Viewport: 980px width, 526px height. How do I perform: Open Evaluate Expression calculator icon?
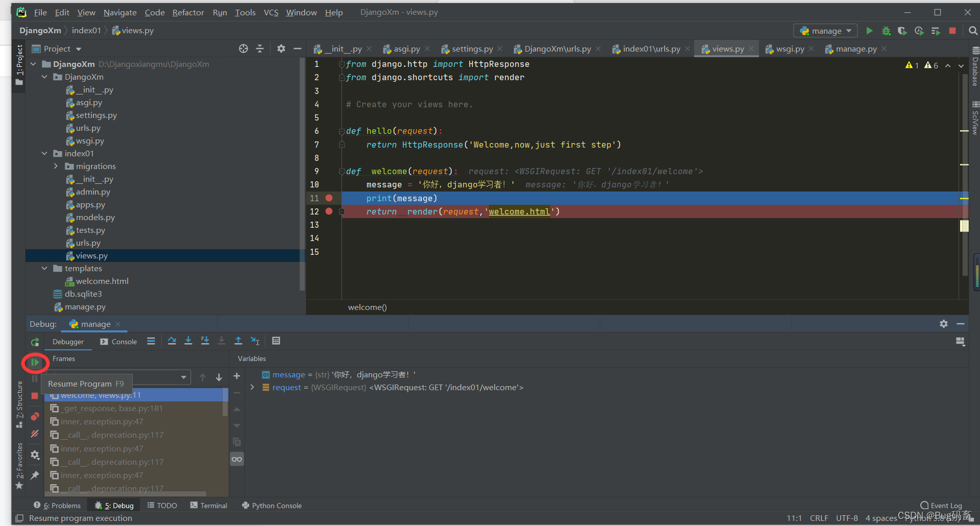pos(276,341)
